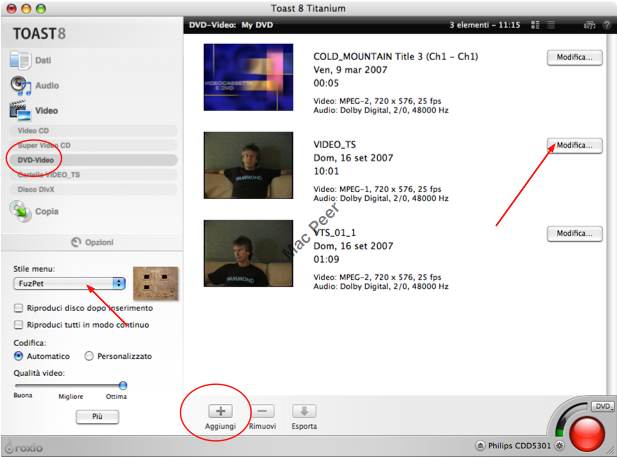Screen dimensions: 617x457
Task: Click COLD_MOUNTAIN video thumbnail
Action: coord(248,77)
